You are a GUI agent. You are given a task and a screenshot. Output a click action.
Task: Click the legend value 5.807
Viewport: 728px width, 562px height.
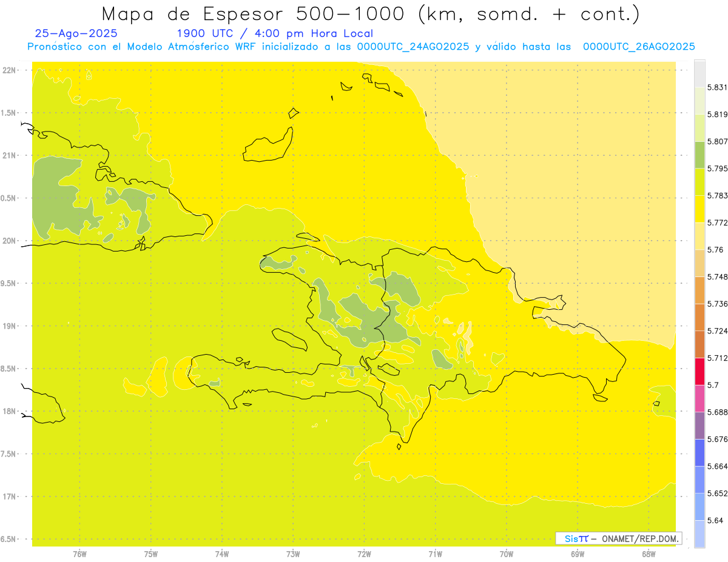coord(717,141)
